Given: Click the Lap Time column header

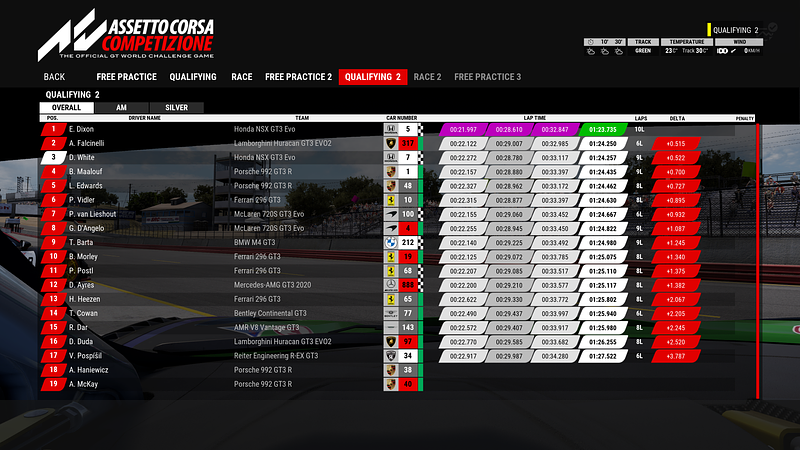Looking at the screenshot, I should 535,118.
